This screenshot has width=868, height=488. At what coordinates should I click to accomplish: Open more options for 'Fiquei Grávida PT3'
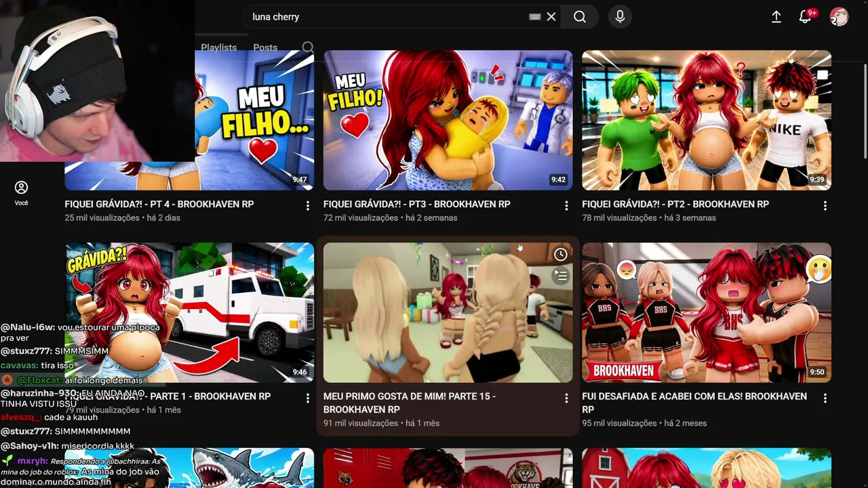[566, 205]
